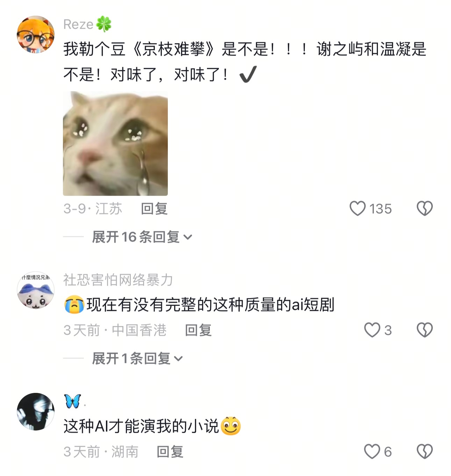Image resolution: width=451 pixels, height=476 pixels.
Task: Open the crying cat image
Action: click(x=115, y=144)
